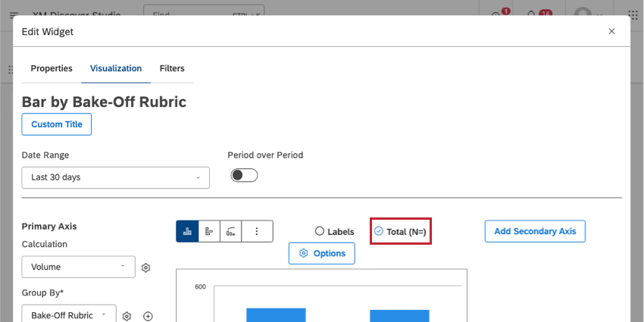
Task: Select the vertical bar chart type
Action: (x=187, y=231)
